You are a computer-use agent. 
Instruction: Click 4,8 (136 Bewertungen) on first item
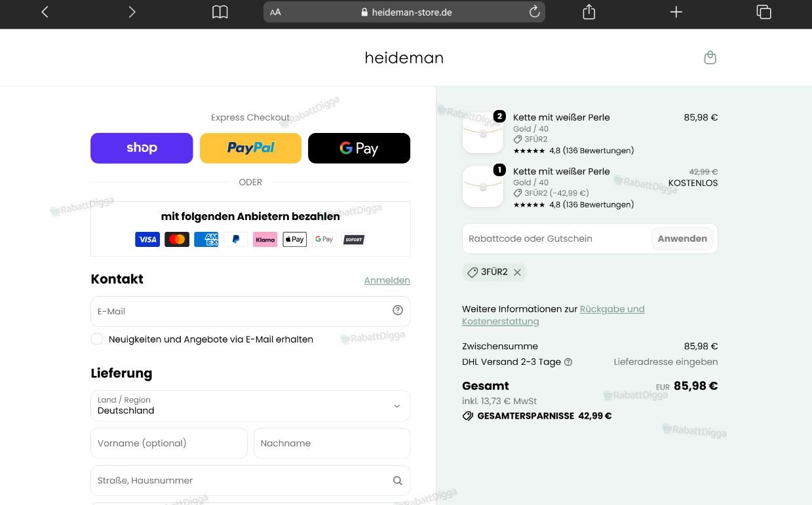(591, 151)
